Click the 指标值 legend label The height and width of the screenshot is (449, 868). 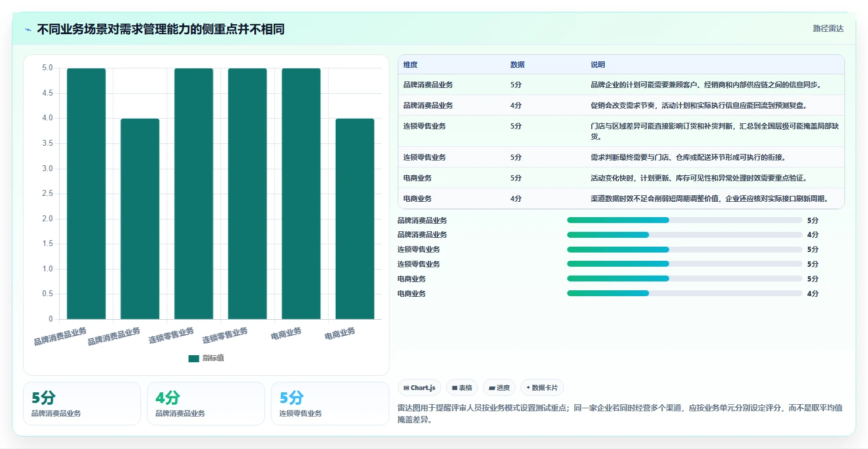pos(213,358)
